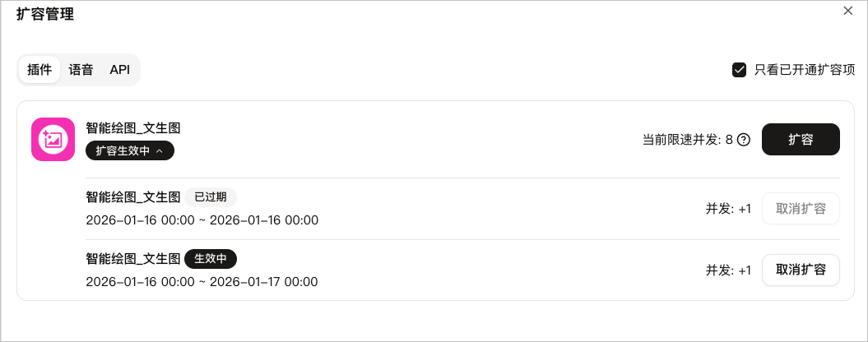Click the expired entry's date range text
This screenshot has width=868, height=342.
click(202, 220)
